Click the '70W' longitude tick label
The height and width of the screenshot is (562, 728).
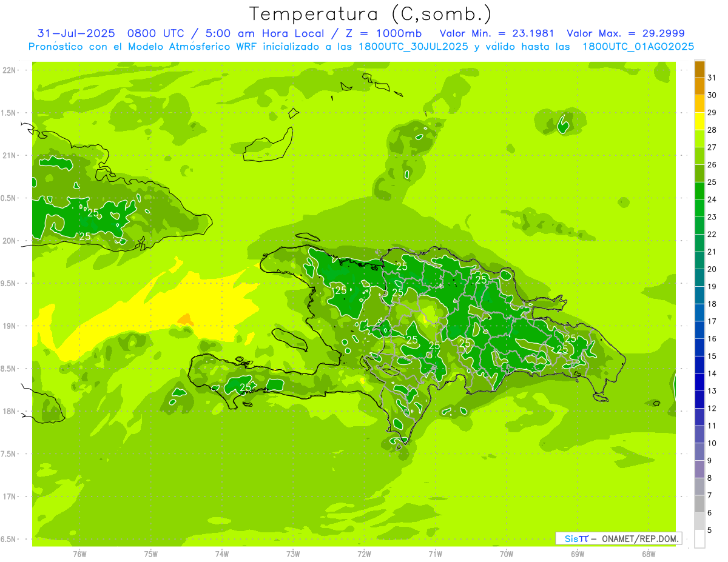507,554
